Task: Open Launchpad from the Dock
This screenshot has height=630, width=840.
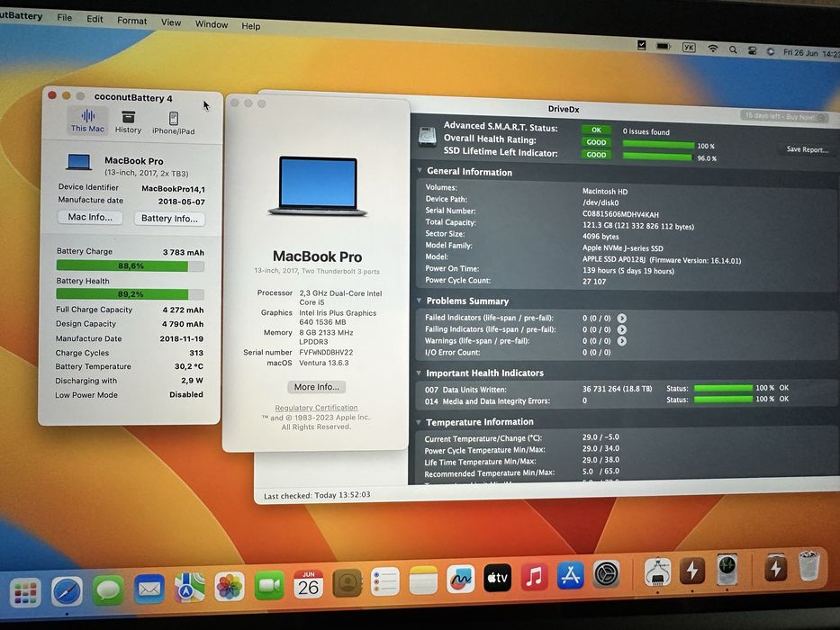Action: tap(24, 592)
